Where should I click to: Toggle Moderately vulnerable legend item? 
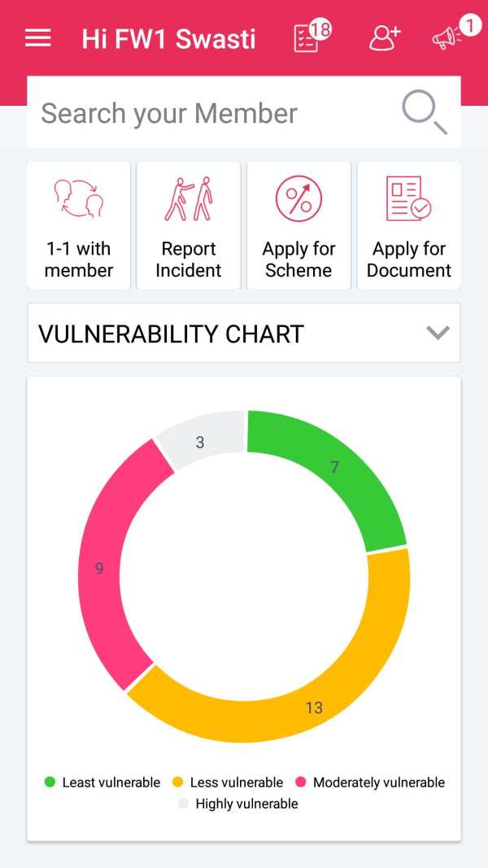(x=370, y=783)
